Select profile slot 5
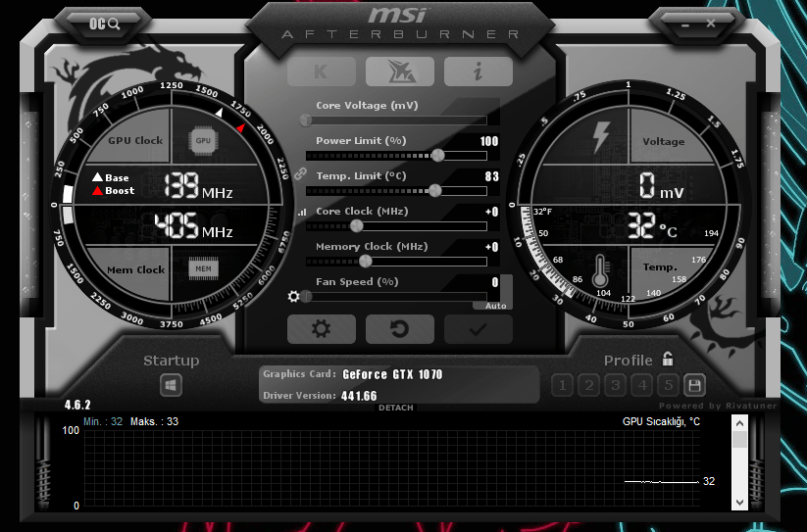Image resolution: width=807 pixels, height=532 pixels. coord(668,385)
